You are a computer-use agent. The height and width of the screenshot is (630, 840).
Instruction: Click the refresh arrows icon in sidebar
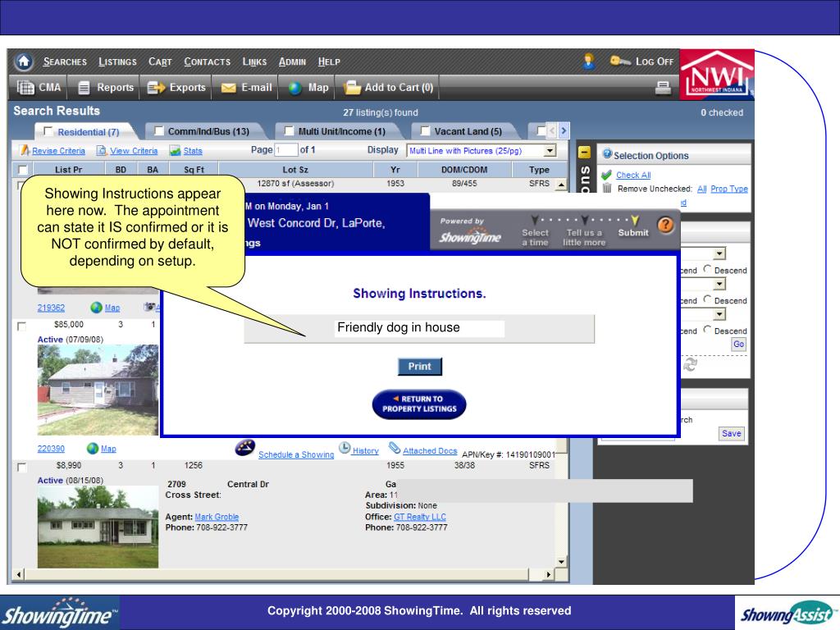pyautogui.click(x=690, y=365)
